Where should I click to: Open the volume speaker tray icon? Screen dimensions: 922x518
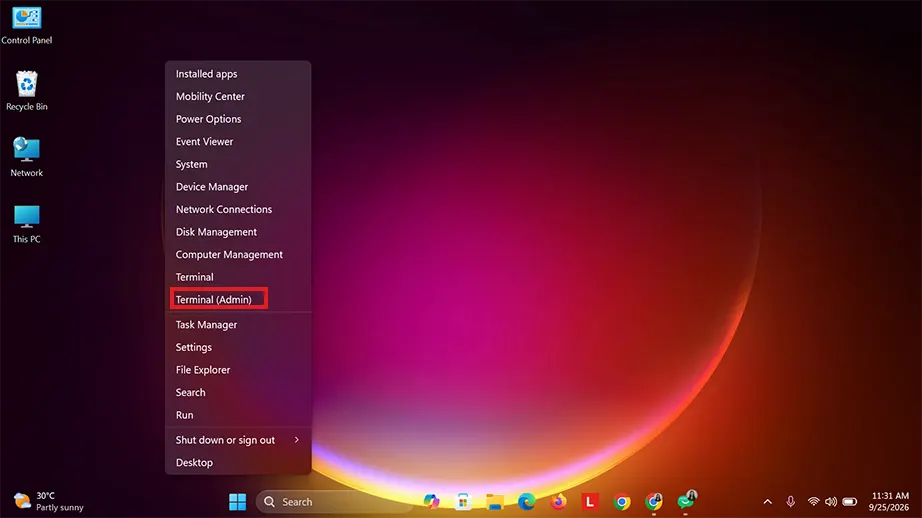click(831, 502)
